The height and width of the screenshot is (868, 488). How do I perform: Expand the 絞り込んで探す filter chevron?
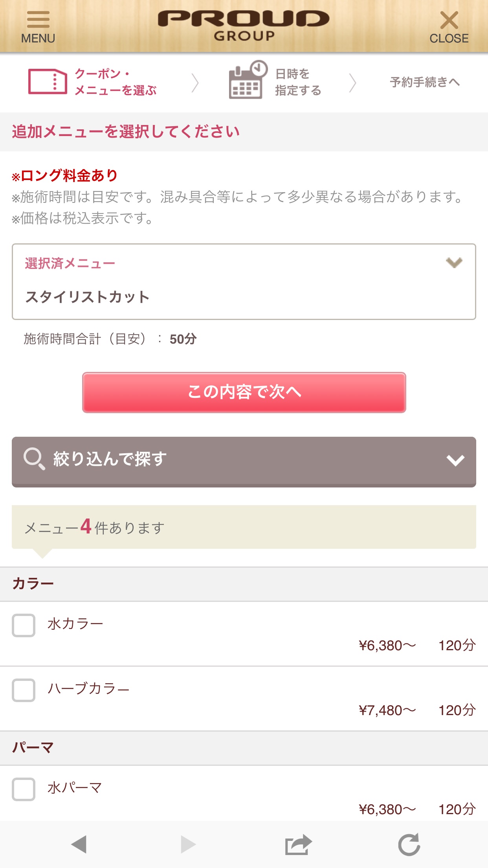point(455,460)
